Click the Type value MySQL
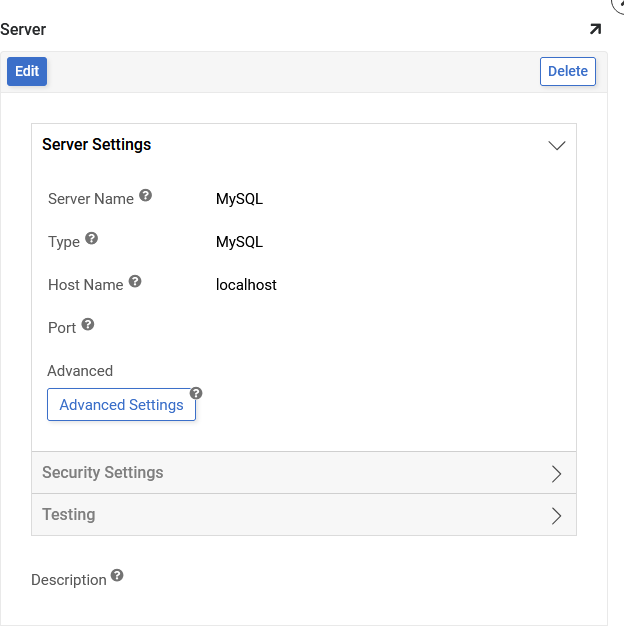The height and width of the screenshot is (626, 624). click(239, 242)
